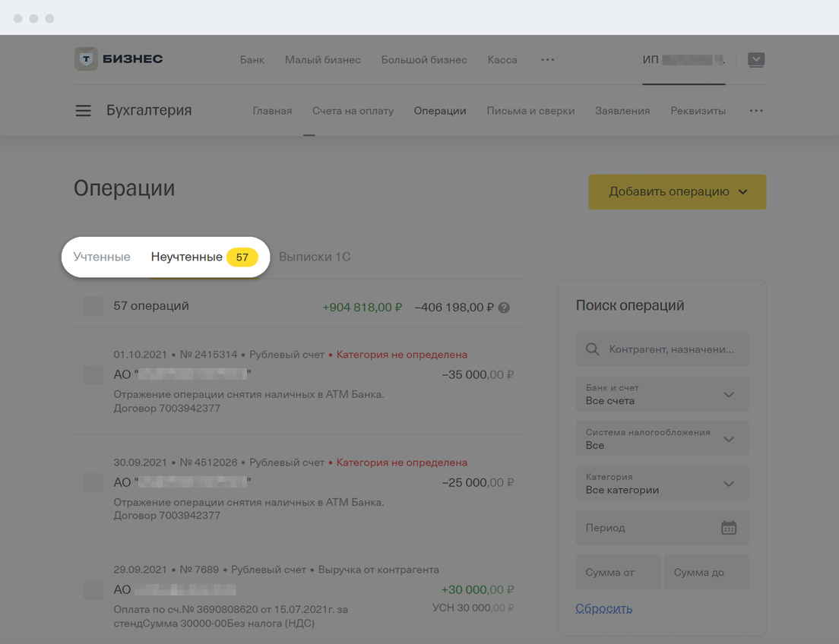Click the Добавить операцию button
Image resolution: width=839 pixels, height=644 pixels.
pyautogui.click(x=676, y=192)
